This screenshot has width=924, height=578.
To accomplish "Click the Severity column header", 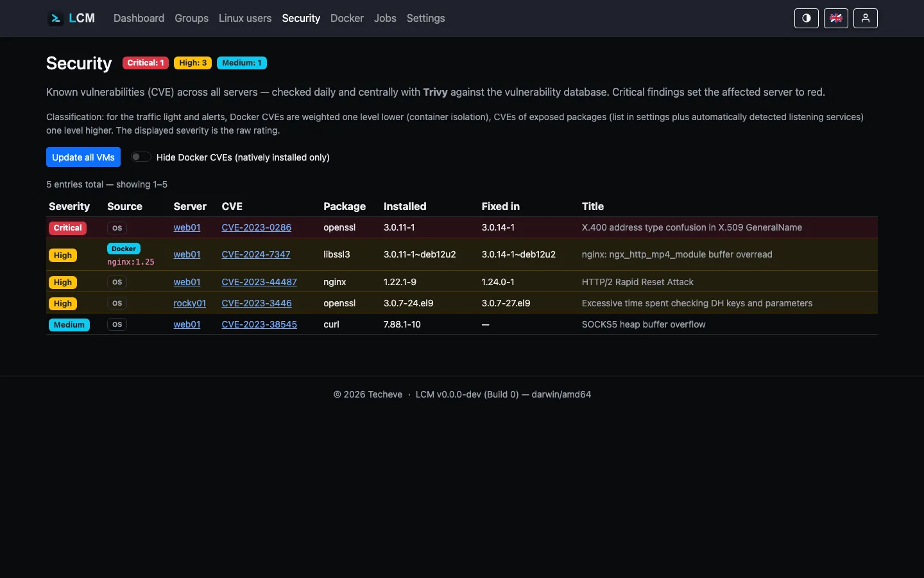I will coord(69,206).
